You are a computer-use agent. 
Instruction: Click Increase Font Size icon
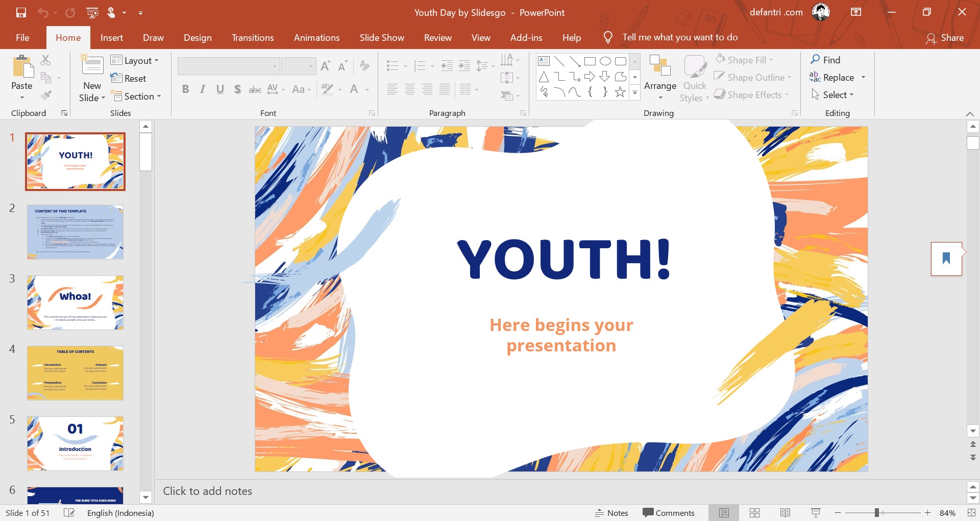pyautogui.click(x=325, y=66)
